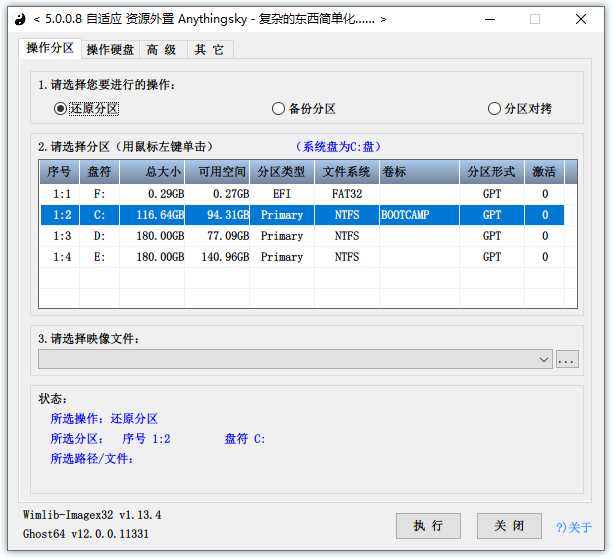The image size is (613, 559).
Task: Open the 关于 help link
Action: (575, 527)
